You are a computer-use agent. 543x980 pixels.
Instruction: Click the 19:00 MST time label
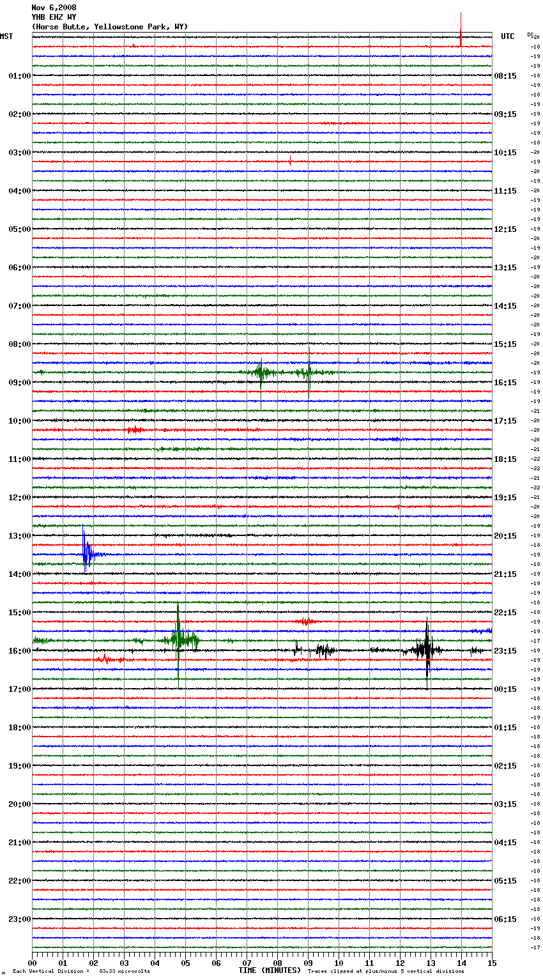tap(20, 766)
